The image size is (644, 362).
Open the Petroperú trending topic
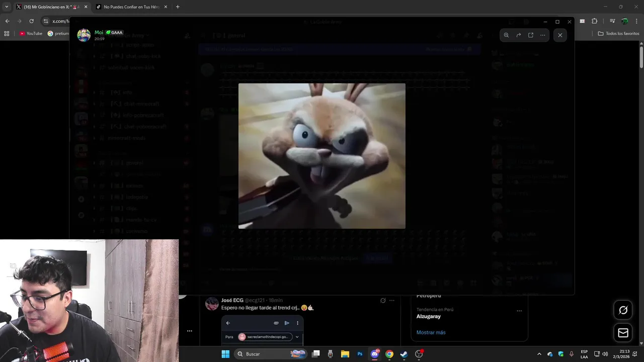click(x=429, y=296)
